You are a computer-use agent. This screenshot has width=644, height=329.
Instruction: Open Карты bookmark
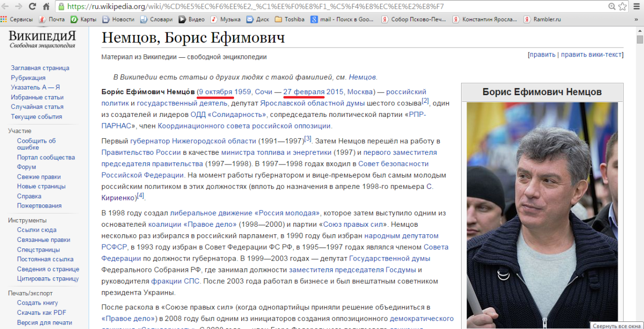pyautogui.click(x=84, y=19)
